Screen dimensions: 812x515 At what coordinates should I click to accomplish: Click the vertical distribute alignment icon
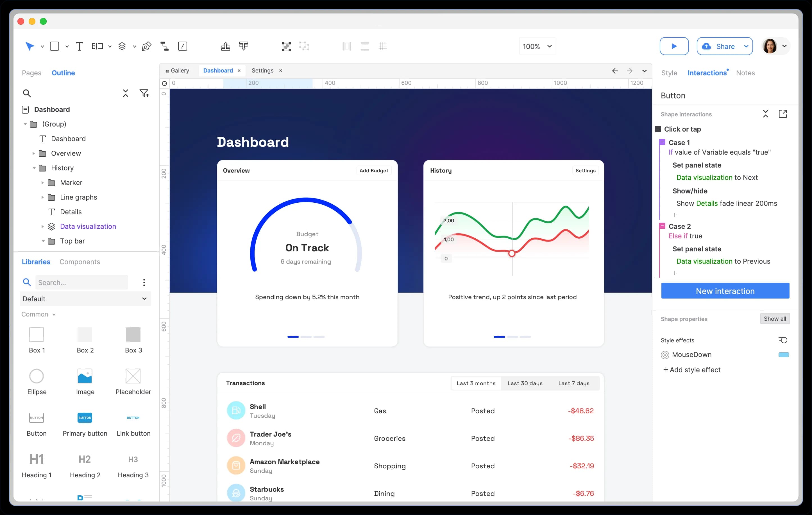point(365,46)
